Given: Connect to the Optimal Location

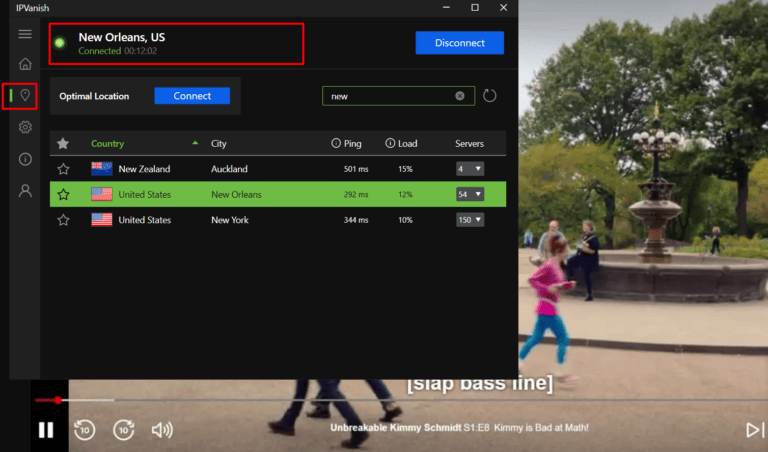Looking at the screenshot, I should pos(192,96).
